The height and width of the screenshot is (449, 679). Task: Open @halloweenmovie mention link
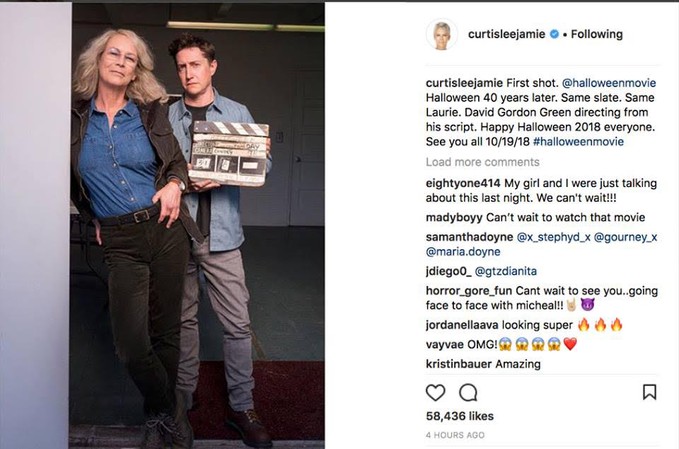click(x=609, y=83)
